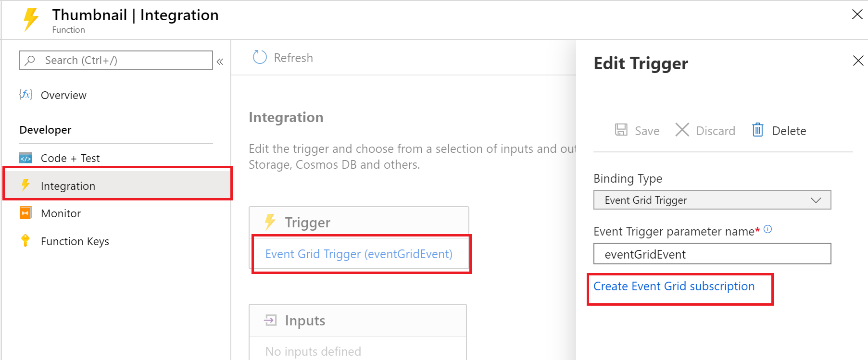Click the info icon beside parameter name

tap(768, 229)
